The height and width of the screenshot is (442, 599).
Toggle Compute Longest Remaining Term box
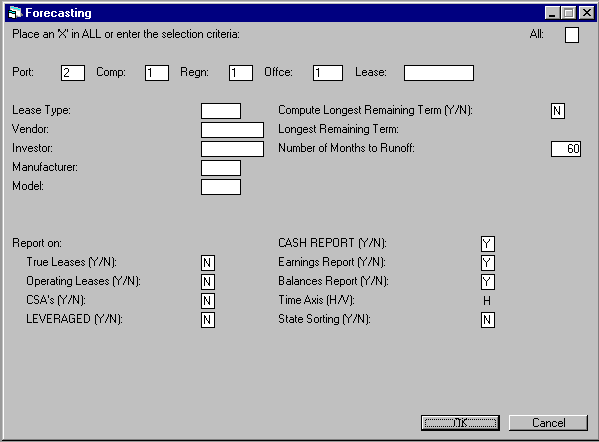pos(558,111)
